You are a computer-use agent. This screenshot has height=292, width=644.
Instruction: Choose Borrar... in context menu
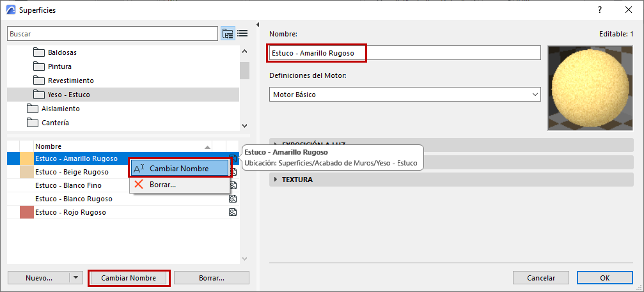tap(178, 185)
